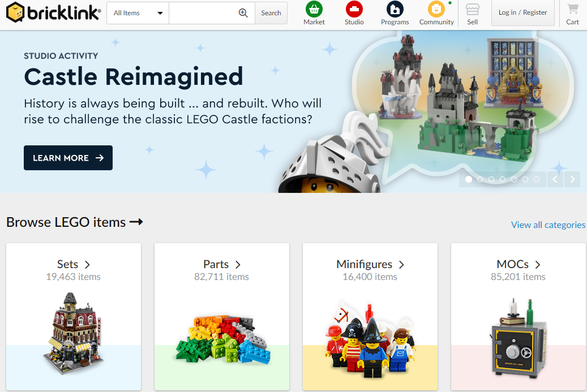This screenshot has height=392, width=587.
Task: Click Browse LEGO items heading link
Action: 75,222
